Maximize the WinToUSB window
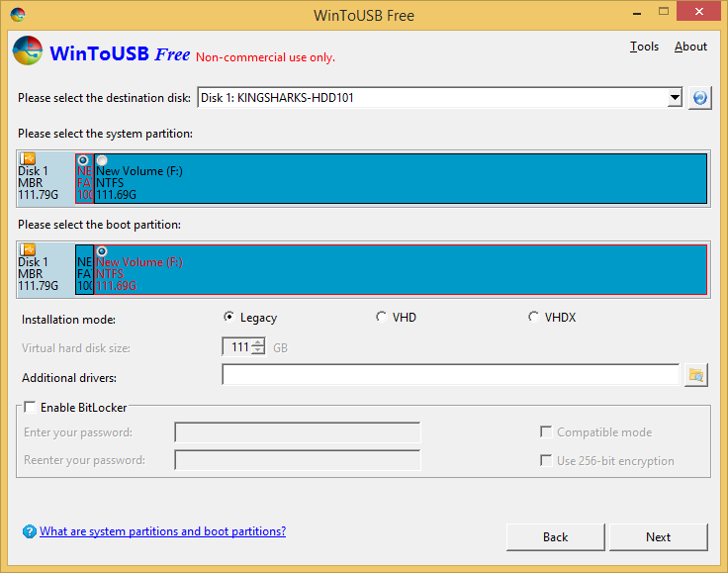Image resolution: width=728 pixels, height=573 pixels. 664,12
